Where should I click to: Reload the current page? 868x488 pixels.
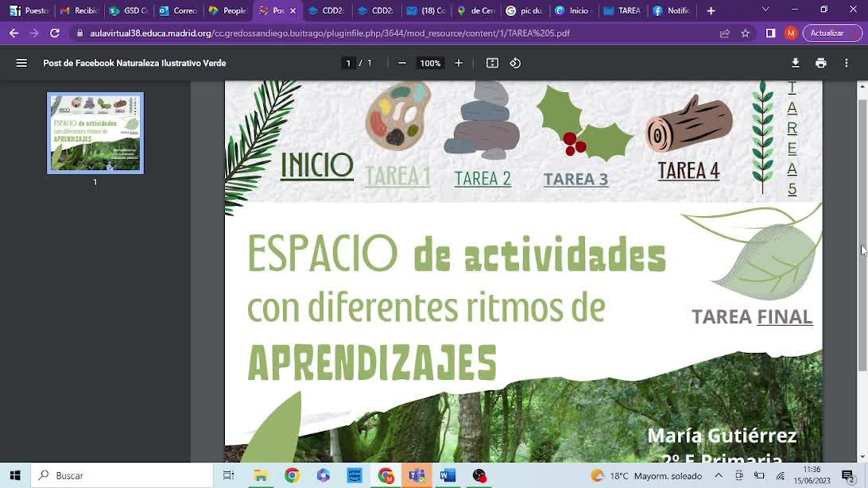55,33
